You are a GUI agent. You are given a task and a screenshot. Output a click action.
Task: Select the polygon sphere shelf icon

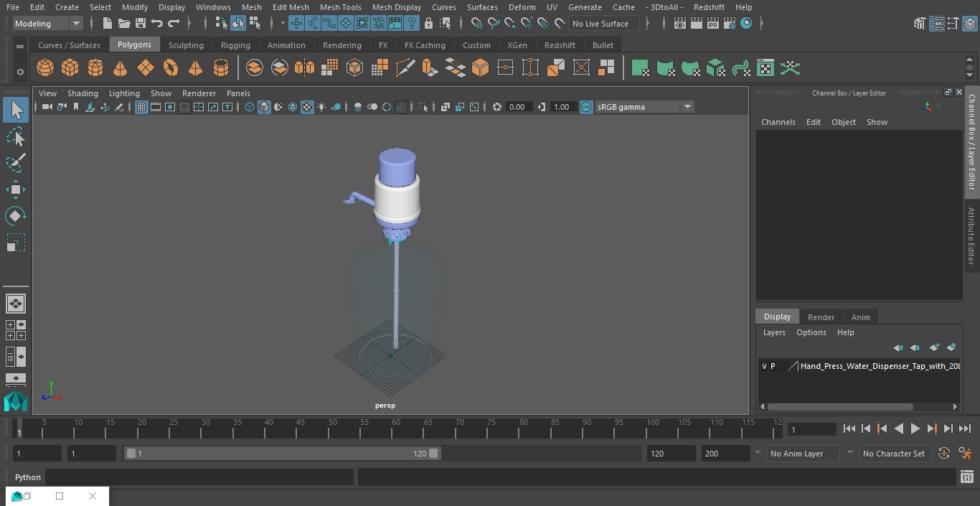tap(45, 68)
